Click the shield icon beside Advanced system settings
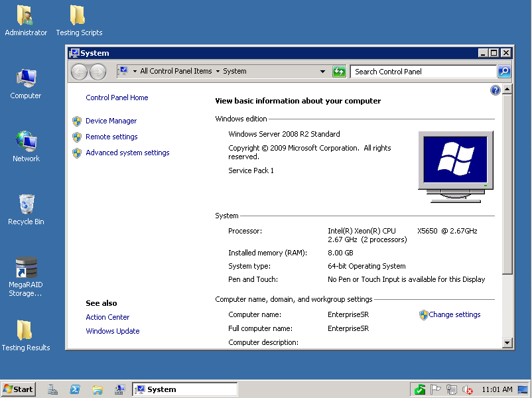 (x=77, y=153)
